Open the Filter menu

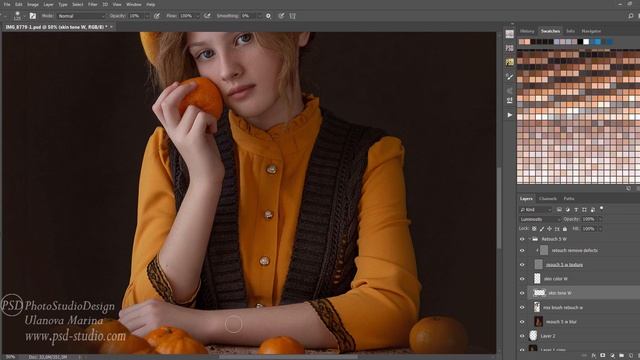93,4
